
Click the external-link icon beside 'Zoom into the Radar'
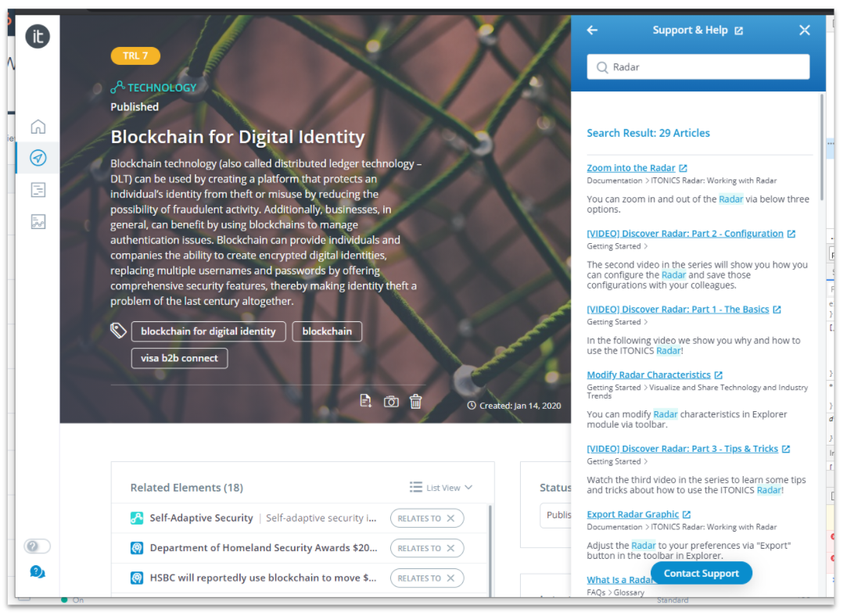(683, 168)
